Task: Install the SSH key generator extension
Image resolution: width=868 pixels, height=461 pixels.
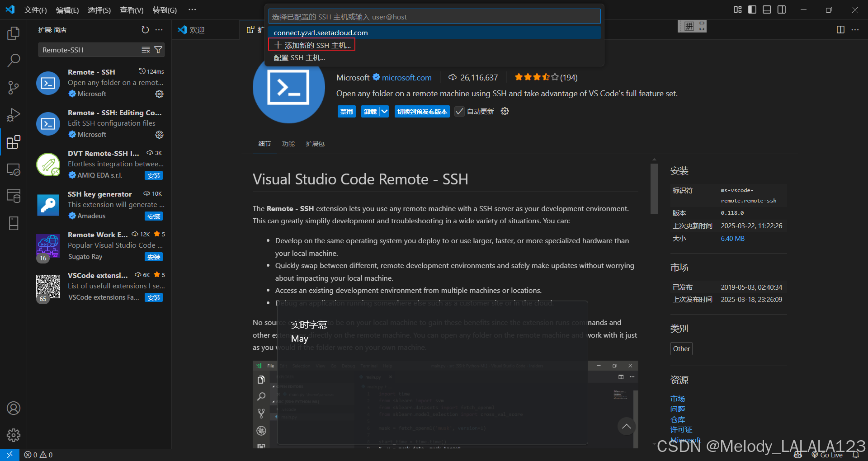Action: pyautogui.click(x=154, y=216)
